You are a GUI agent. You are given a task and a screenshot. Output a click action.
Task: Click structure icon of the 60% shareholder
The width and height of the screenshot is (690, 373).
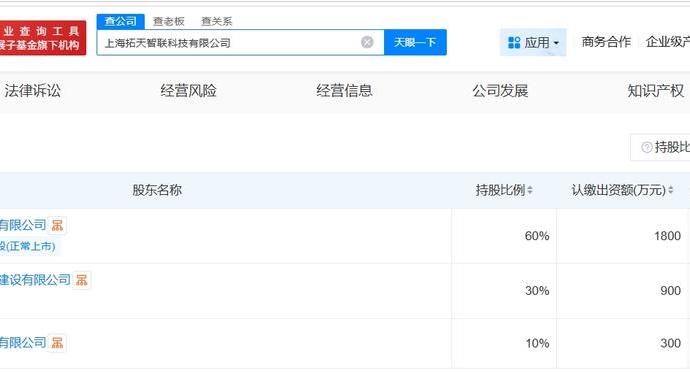tap(57, 225)
